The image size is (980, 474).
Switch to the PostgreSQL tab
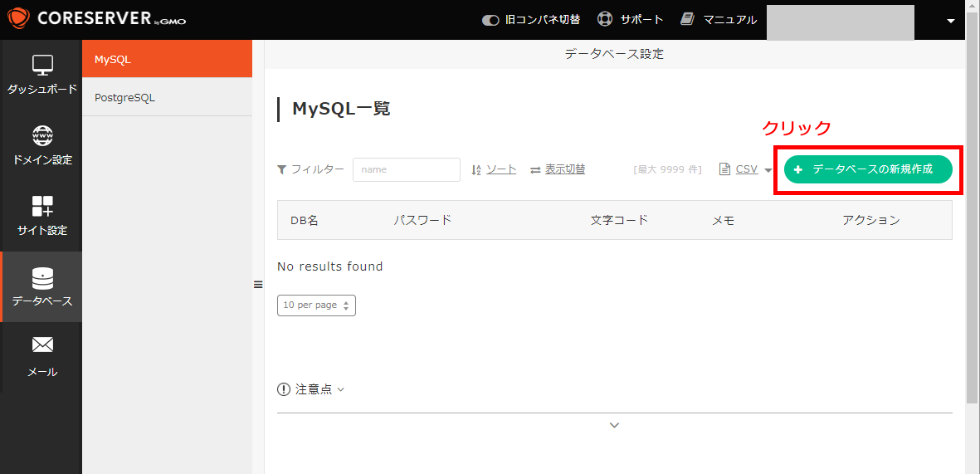(167, 97)
